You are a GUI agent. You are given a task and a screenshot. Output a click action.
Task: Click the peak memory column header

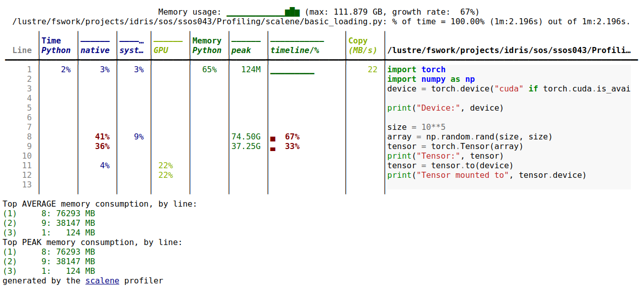coord(246,45)
